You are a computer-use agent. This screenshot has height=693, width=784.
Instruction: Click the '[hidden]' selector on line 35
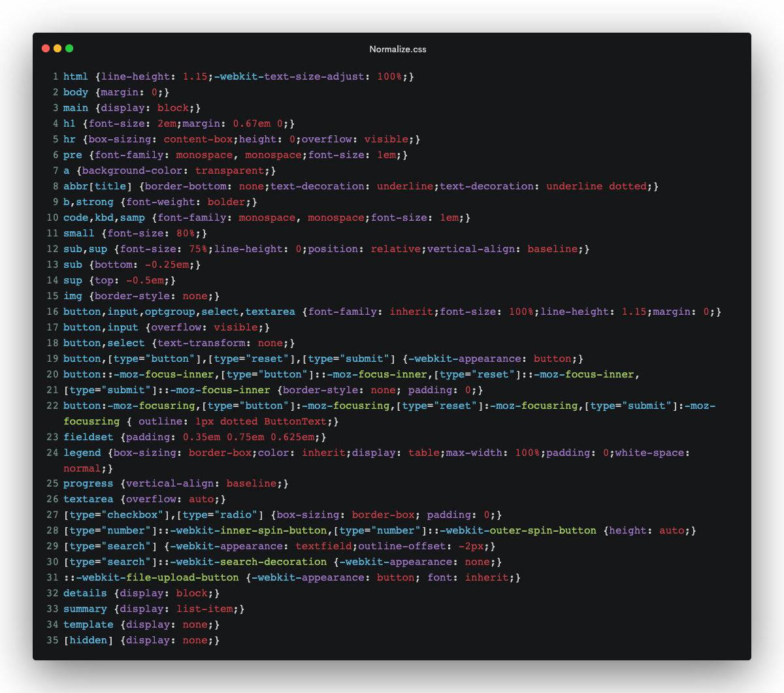(x=88, y=640)
